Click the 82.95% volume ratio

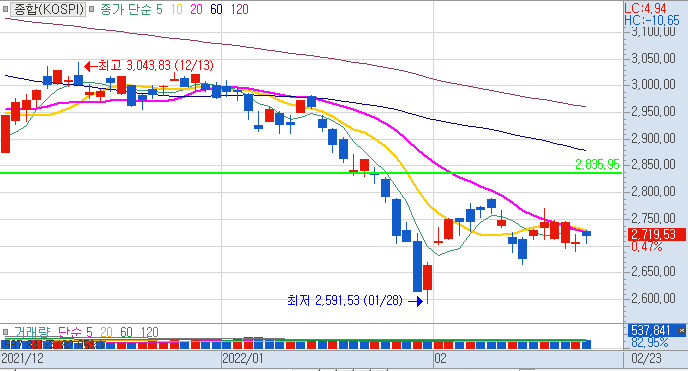pyautogui.click(x=650, y=342)
